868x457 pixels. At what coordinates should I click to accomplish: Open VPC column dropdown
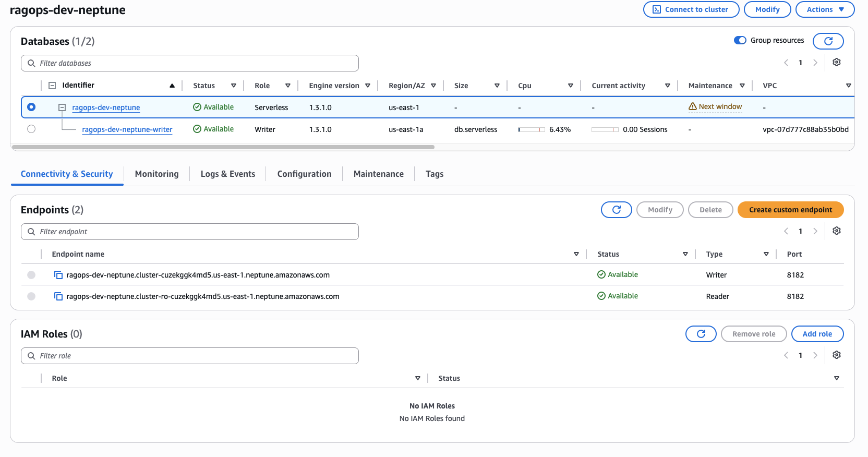849,86
